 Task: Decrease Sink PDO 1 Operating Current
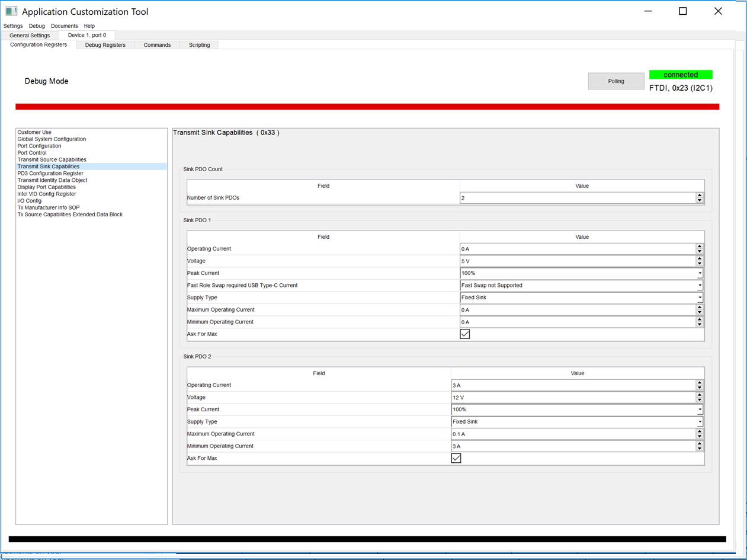pyautogui.click(x=700, y=252)
